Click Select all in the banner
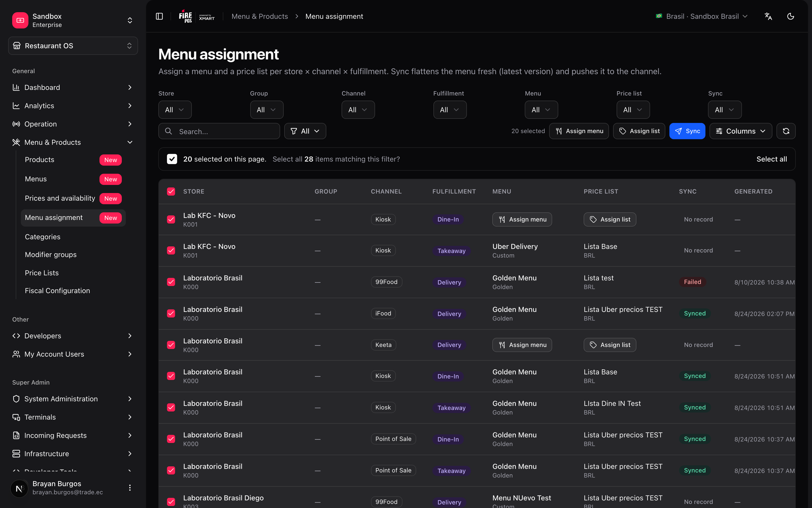 click(x=771, y=159)
